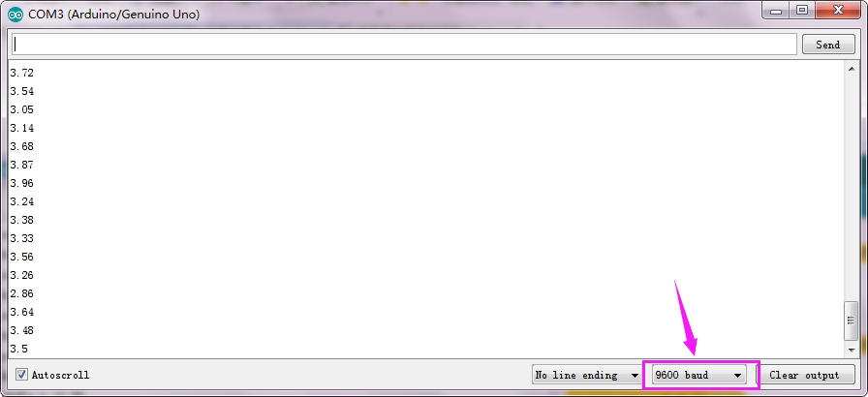The width and height of the screenshot is (868, 397).
Task: Expand the No line ending dropdown
Action: tap(586, 375)
